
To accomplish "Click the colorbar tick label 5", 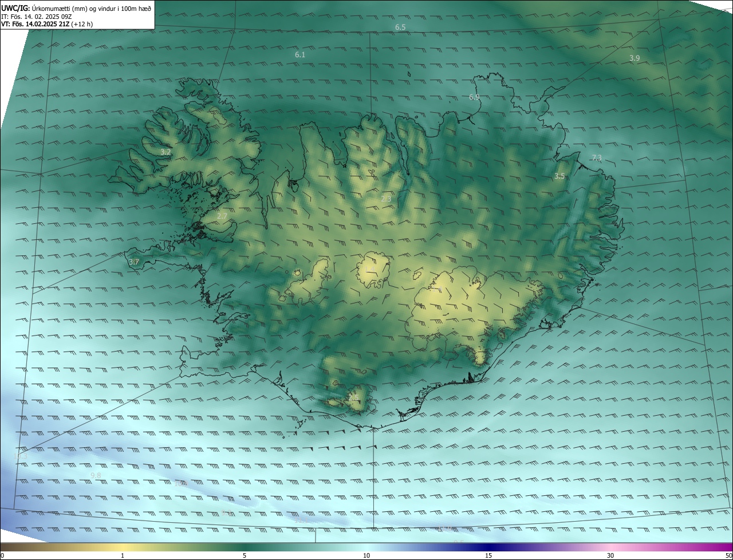I will coord(245,555).
